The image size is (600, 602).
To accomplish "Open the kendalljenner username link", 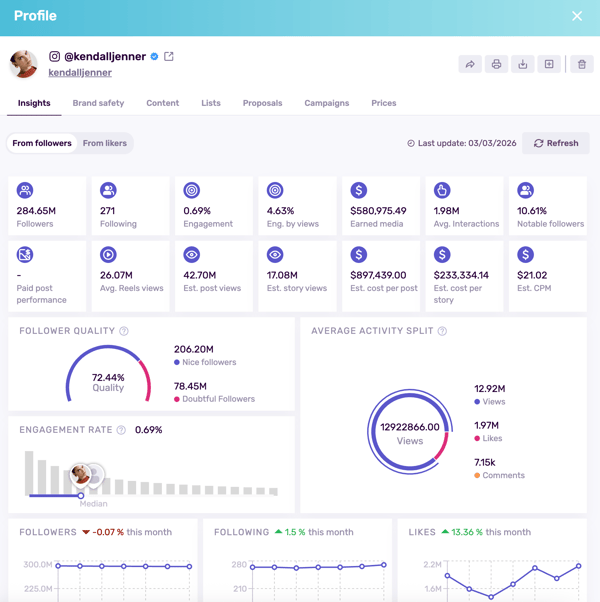I will click(80, 73).
